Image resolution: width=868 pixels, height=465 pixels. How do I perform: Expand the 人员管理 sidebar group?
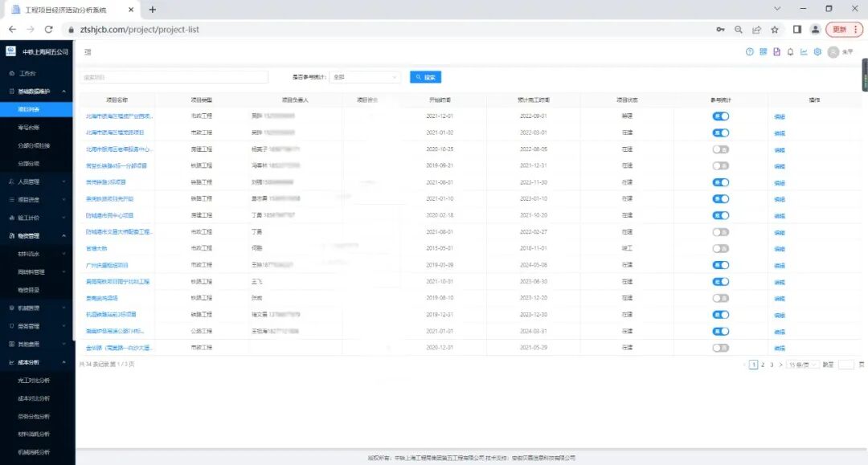36,182
